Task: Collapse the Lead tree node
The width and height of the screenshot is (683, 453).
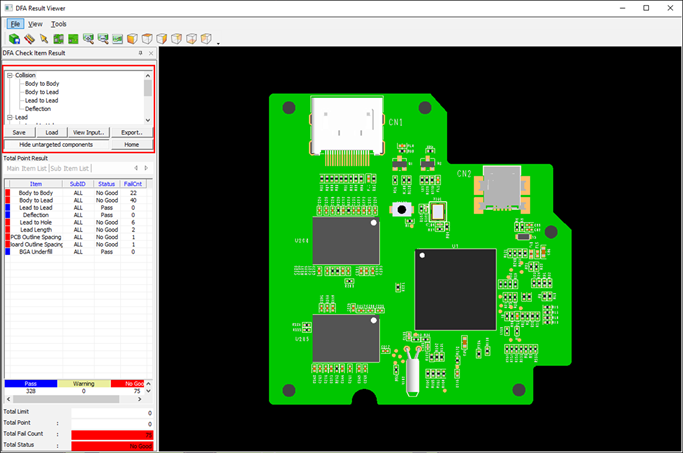Action: click(x=9, y=117)
